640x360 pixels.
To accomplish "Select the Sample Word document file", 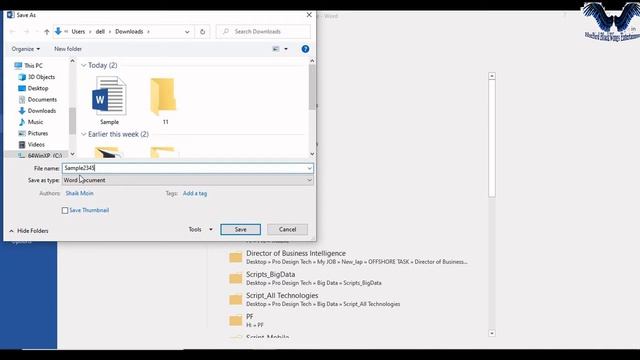I will click(x=109, y=100).
